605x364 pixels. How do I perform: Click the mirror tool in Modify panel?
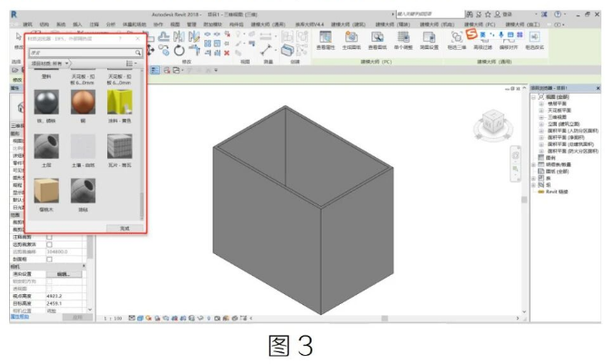click(x=179, y=37)
